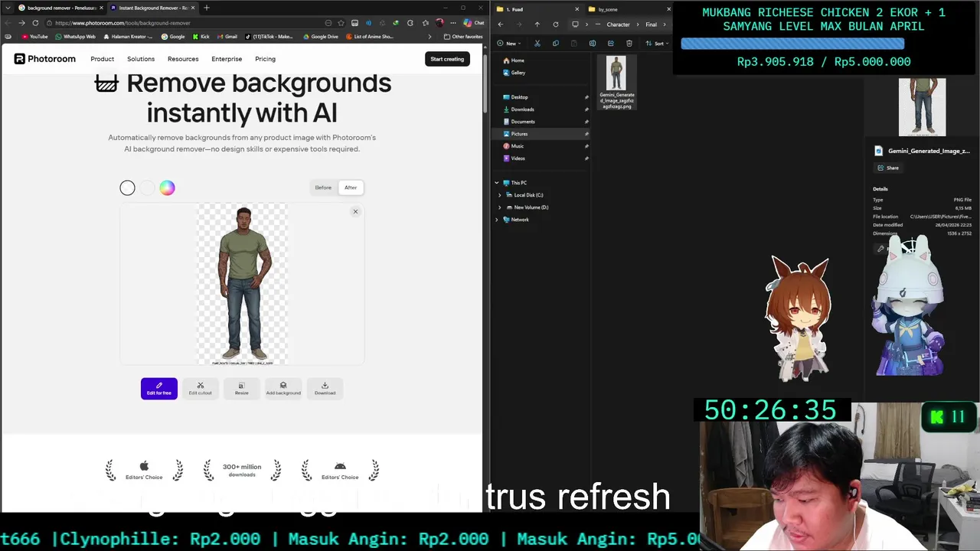980x551 pixels.
Task: Go back in File Explorer
Action: coord(501,24)
